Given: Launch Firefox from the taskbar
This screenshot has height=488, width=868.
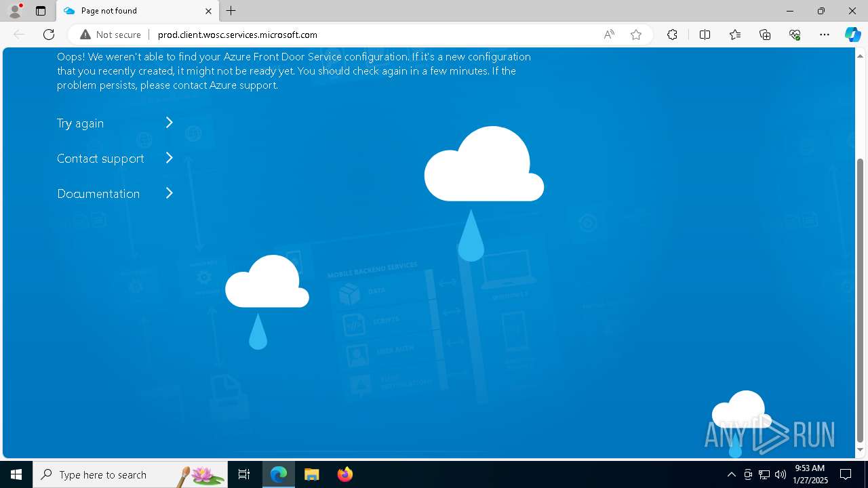Looking at the screenshot, I should tap(344, 474).
